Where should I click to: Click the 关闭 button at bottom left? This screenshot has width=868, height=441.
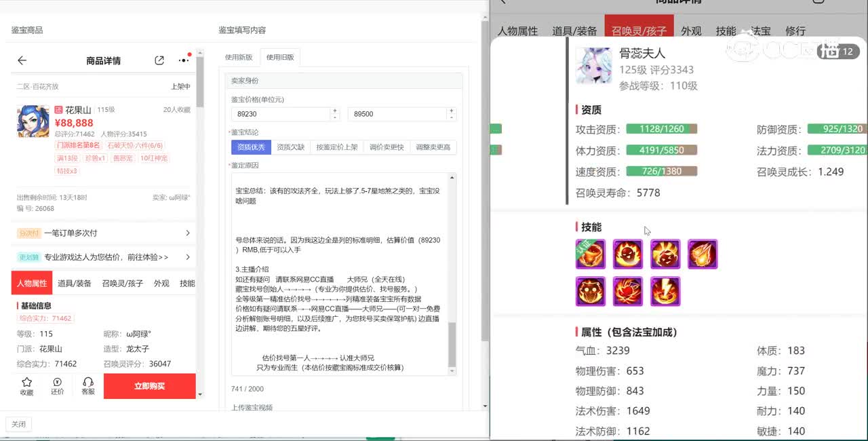pyautogui.click(x=18, y=424)
